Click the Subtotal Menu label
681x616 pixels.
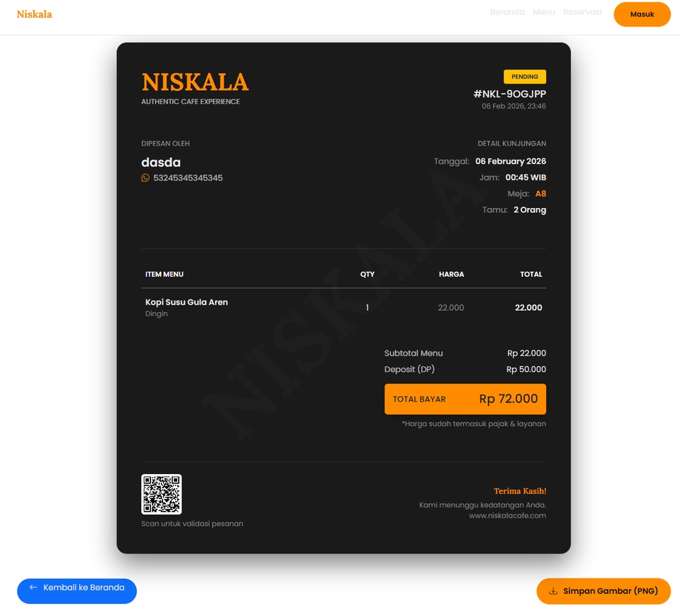(x=414, y=353)
